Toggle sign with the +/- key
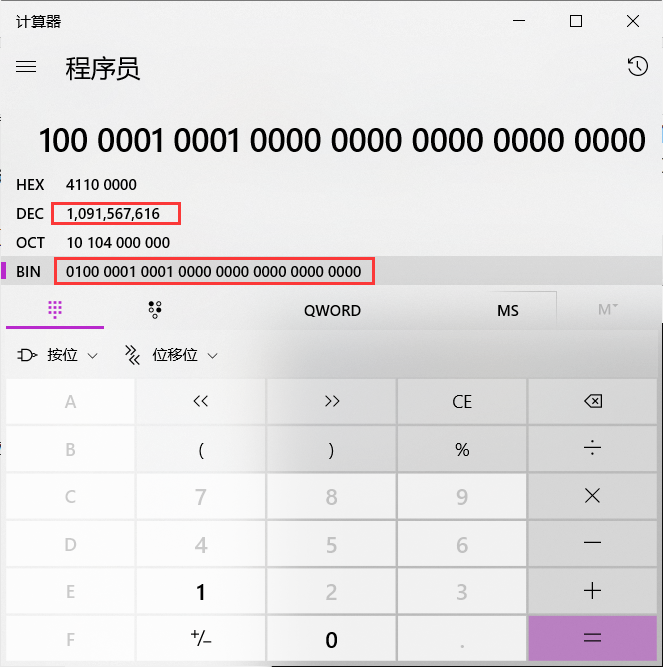 (201, 638)
